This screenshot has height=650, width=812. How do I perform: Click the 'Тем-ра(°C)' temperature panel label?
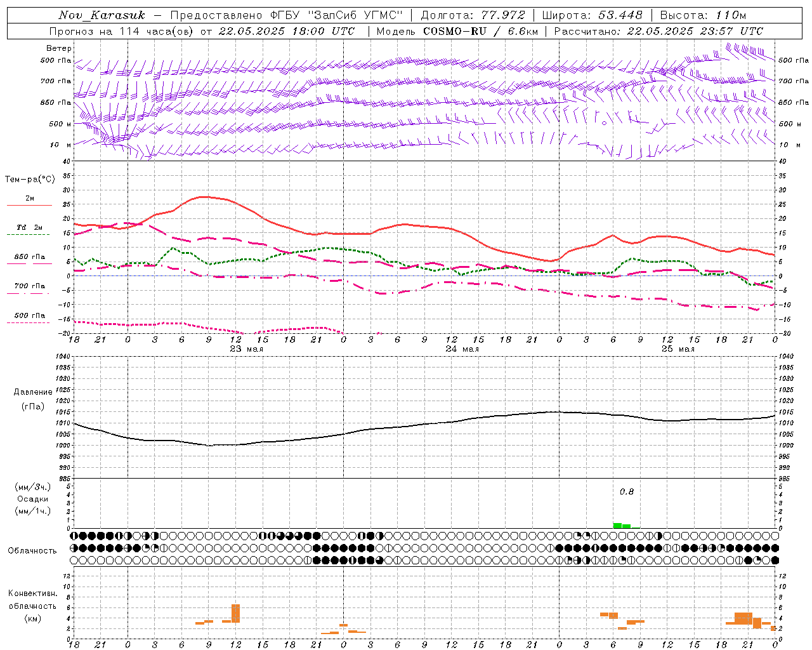tap(30, 180)
